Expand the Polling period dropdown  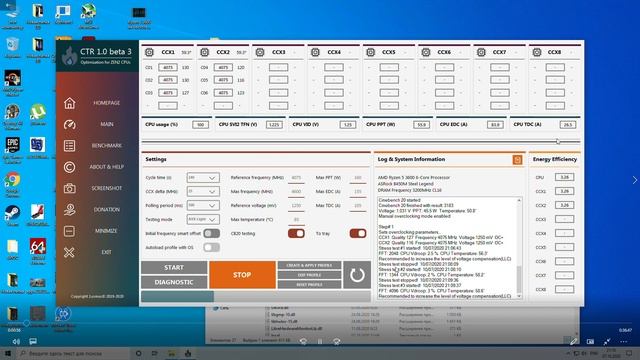[x=203, y=205]
